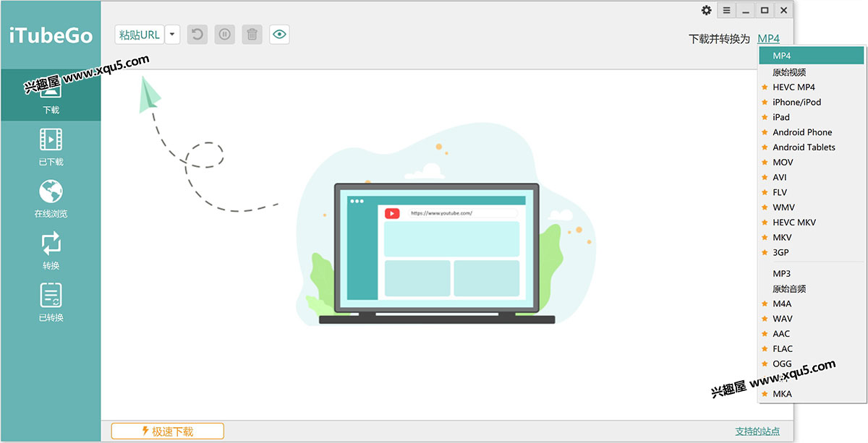Image resolution: width=868 pixels, height=443 pixels.
Task: Click the trash delete icon
Action: pyautogui.click(x=252, y=34)
